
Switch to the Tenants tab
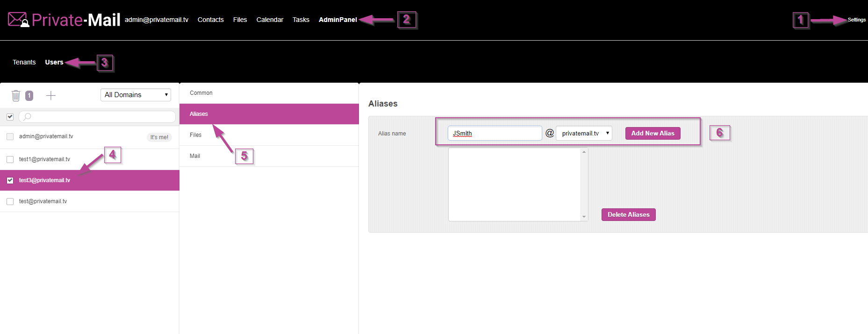click(24, 62)
